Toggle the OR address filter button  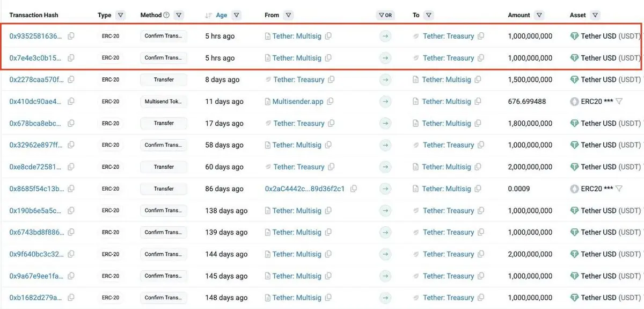[385, 15]
